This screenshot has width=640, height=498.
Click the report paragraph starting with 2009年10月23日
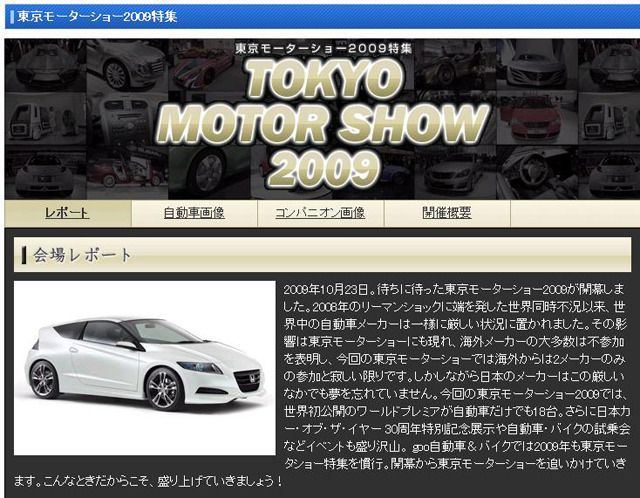pos(455,370)
